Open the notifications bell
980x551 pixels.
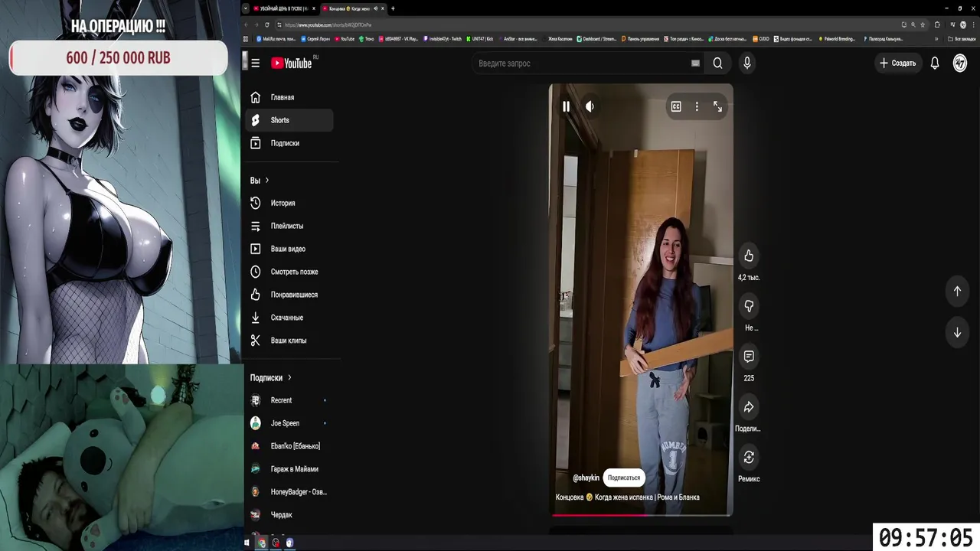coord(935,64)
